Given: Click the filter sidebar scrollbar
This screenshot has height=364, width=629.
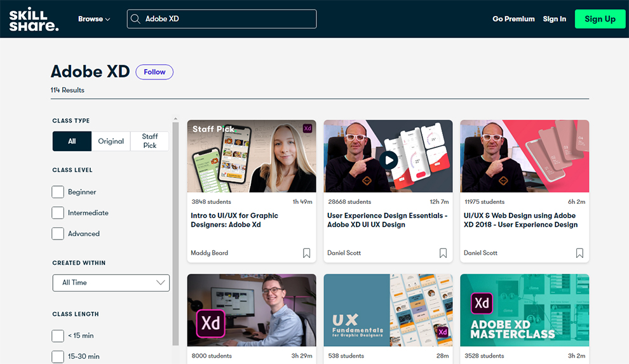Looking at the screenshot, I should pyautogui.click(x=175, y=234).
